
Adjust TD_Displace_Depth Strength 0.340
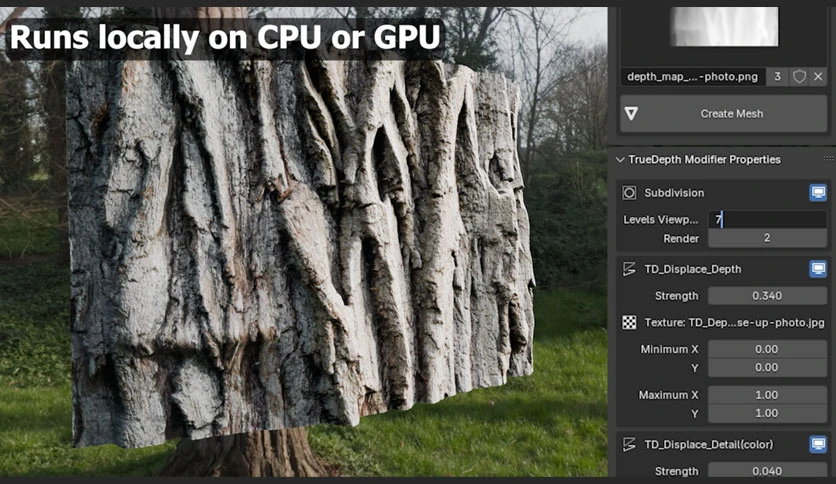tap(767, 296)
